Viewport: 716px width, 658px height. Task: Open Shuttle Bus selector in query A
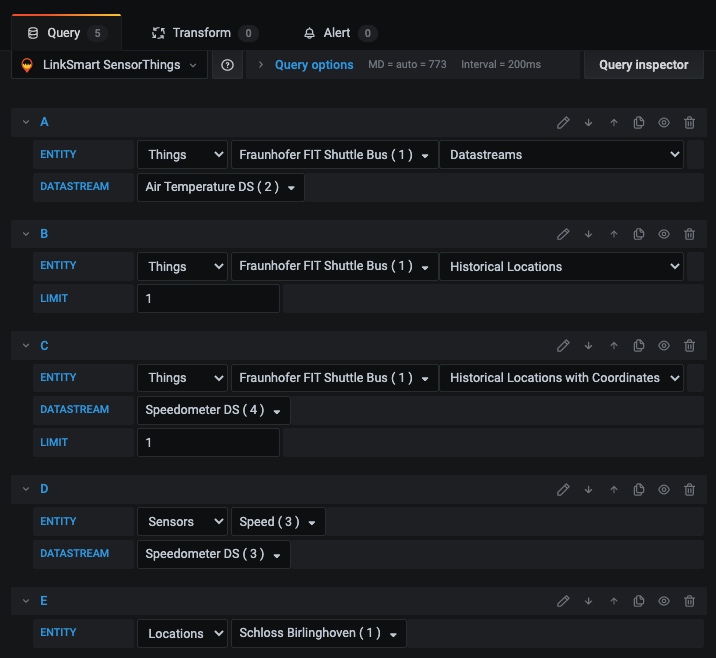335,155
